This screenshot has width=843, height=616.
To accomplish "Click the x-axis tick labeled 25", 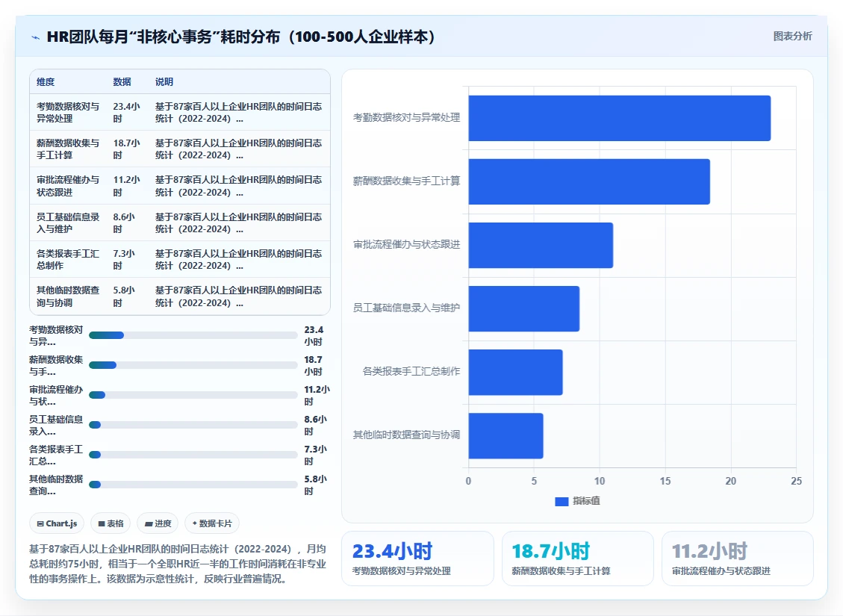I will (x=796, y=481).
